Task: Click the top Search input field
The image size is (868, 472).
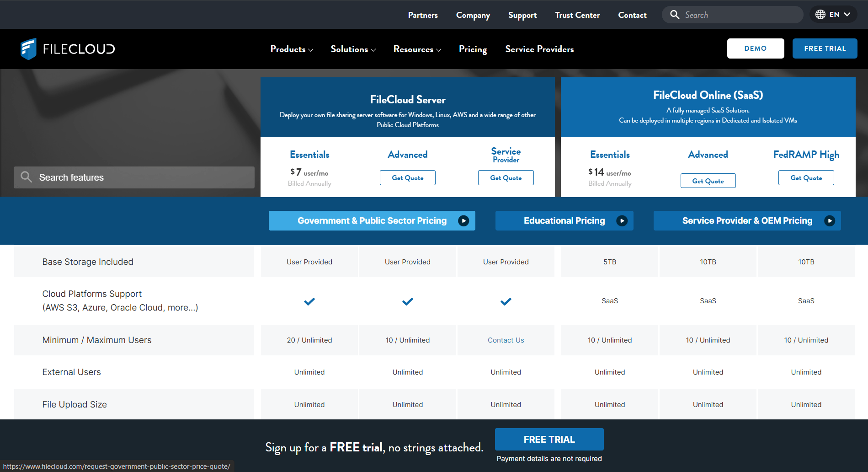Action: point(732,15)
